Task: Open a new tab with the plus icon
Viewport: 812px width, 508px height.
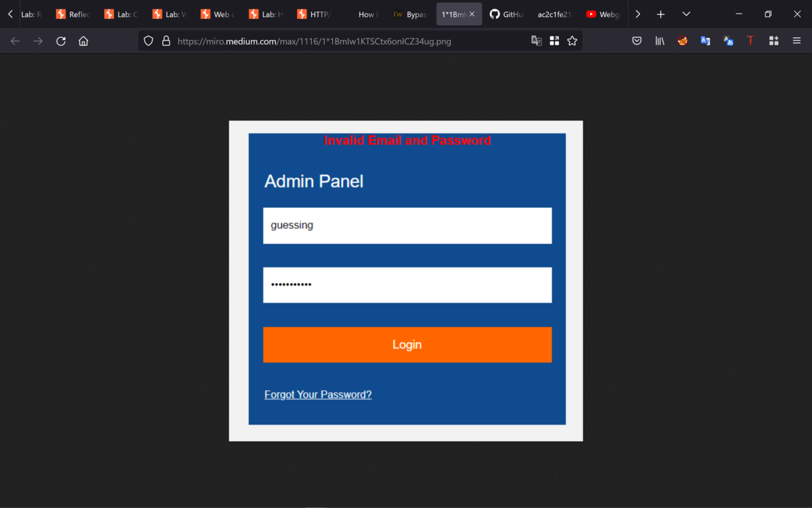Action: click(x=660, y=14)
